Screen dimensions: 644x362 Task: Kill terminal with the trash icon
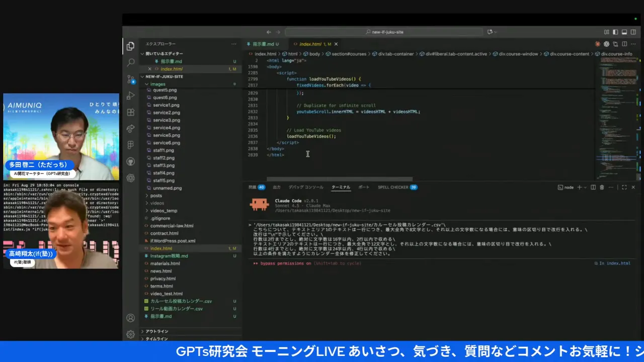(602, 188)
